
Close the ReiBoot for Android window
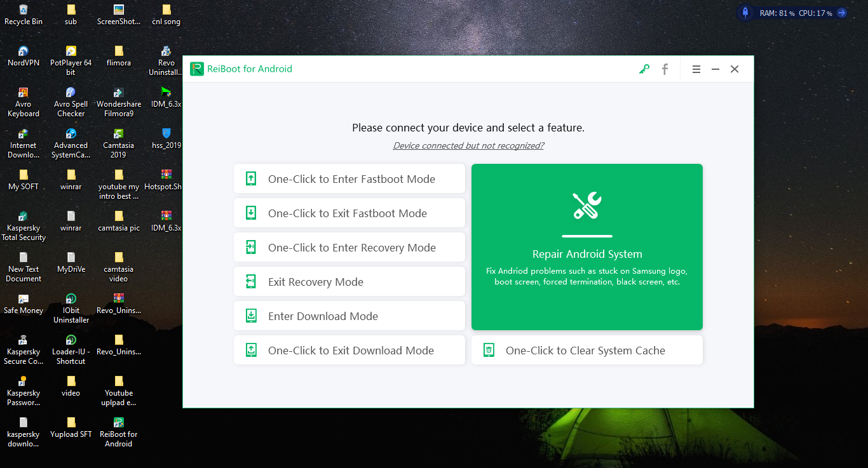[x=735, y=69]
